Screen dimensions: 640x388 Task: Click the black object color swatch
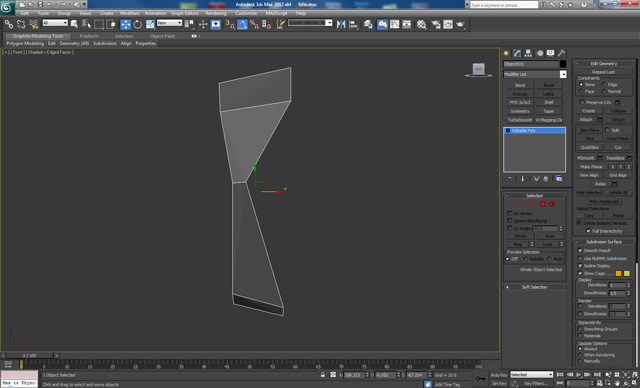pos(563,64)
